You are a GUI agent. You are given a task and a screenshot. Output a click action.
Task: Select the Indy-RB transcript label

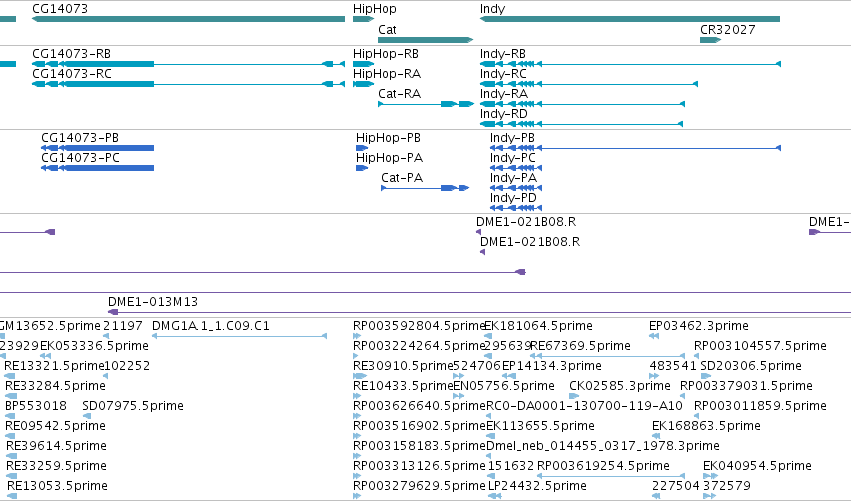(x=503, y=54)
